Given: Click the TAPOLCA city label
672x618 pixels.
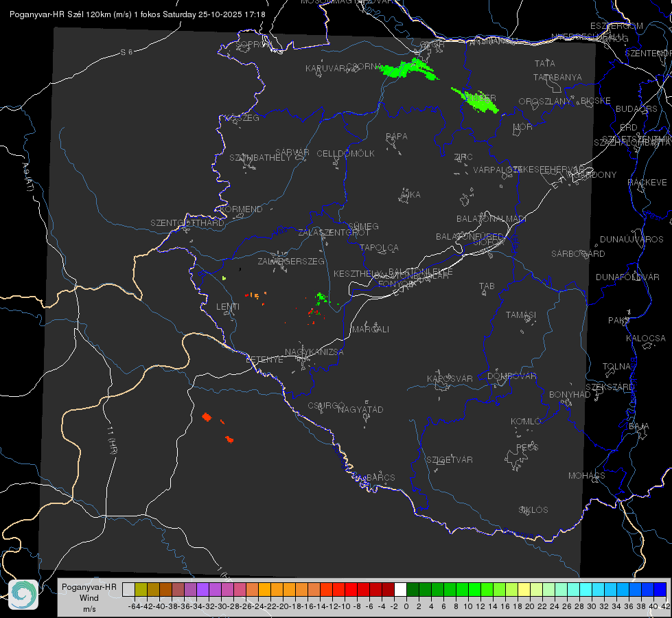Looking at the screenshot, I should point(379,247).
